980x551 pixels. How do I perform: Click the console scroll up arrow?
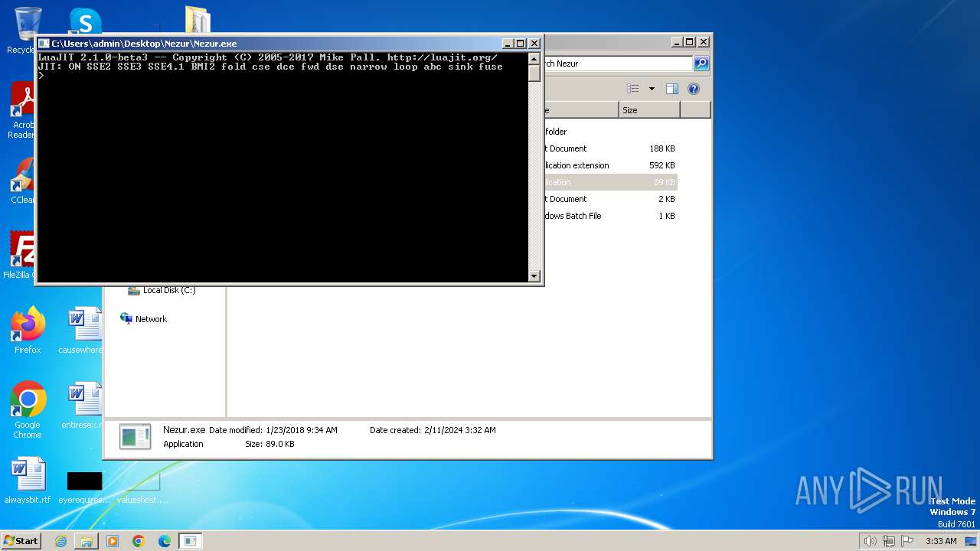(534, 58)
